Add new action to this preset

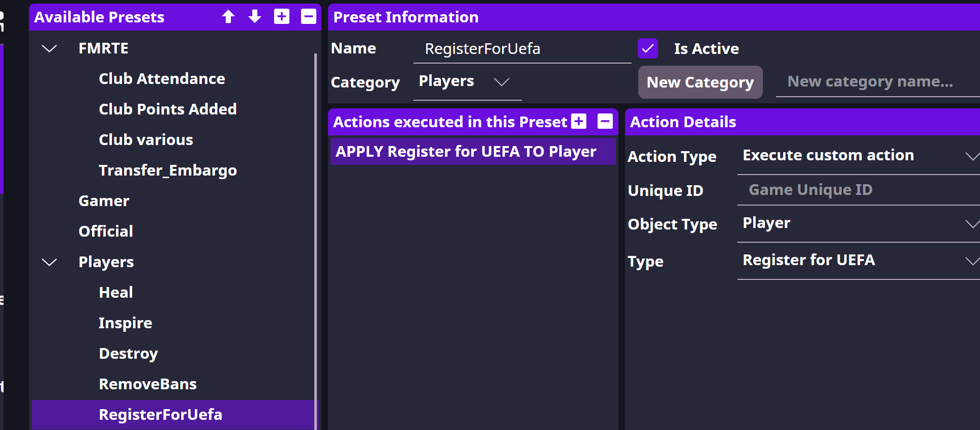point(579,122)
